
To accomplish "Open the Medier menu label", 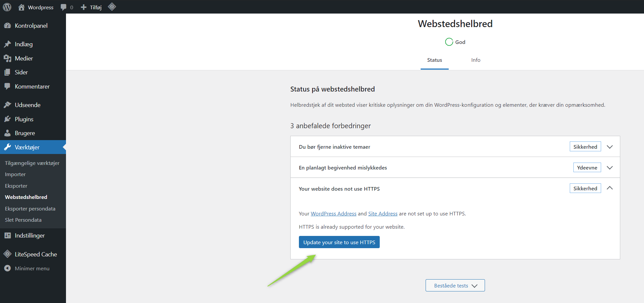I will [x=24, y=58].
